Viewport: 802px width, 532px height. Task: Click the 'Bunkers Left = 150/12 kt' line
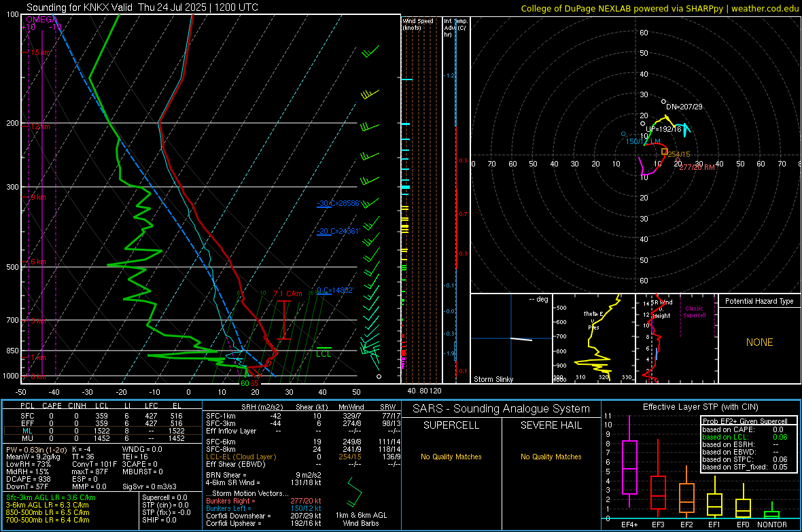pyautogui.click(x=264, y=508)
